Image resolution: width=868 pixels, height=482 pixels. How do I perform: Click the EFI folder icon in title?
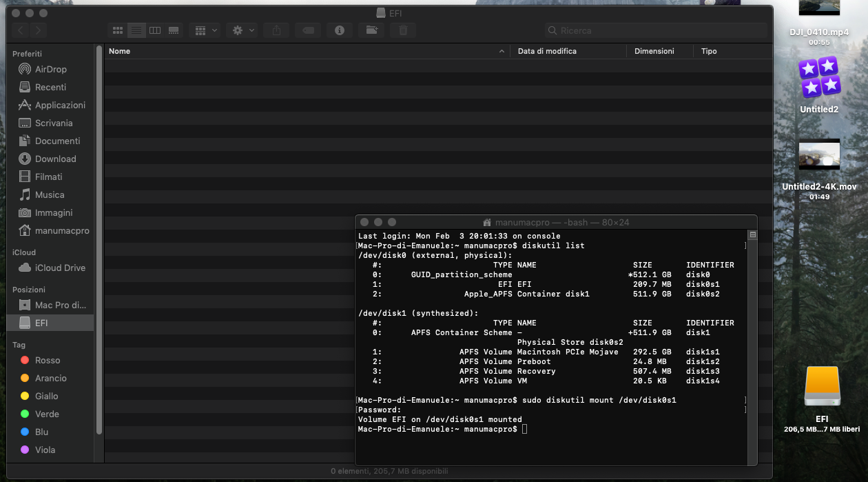[x=381, y=12]
